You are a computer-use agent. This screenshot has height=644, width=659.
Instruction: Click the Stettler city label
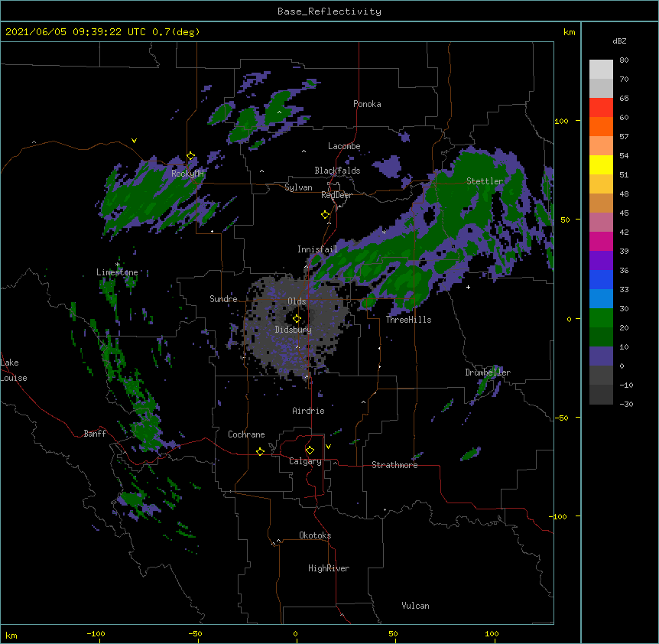coord(485,181)
